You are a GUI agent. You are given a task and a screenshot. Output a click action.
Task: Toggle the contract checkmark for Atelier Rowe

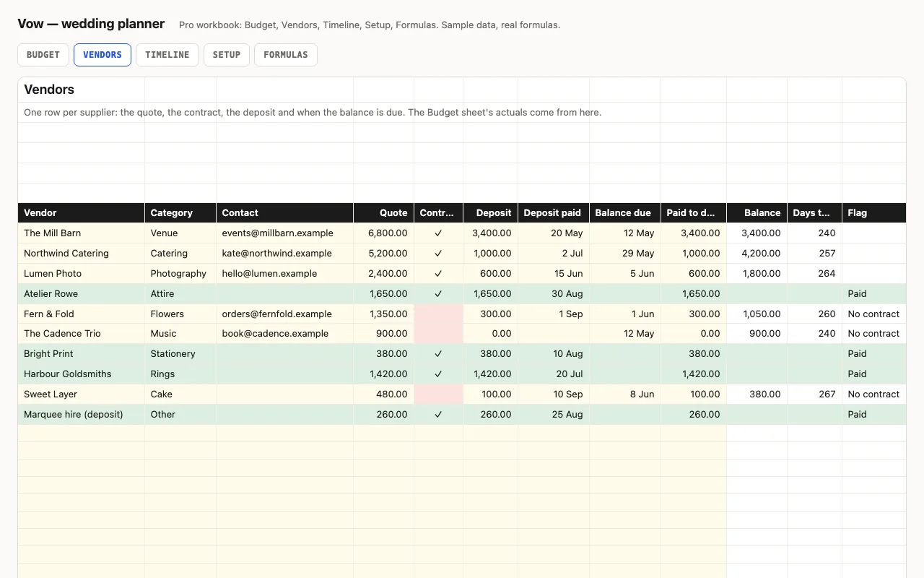coord(438,294)
